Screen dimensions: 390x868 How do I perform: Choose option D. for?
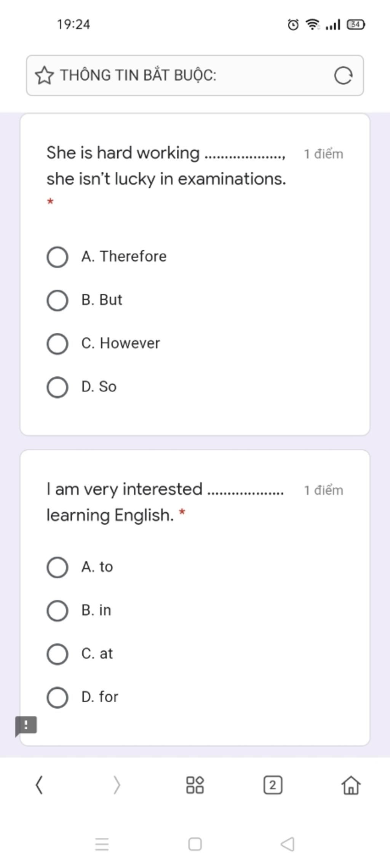(x=82, y=697)
